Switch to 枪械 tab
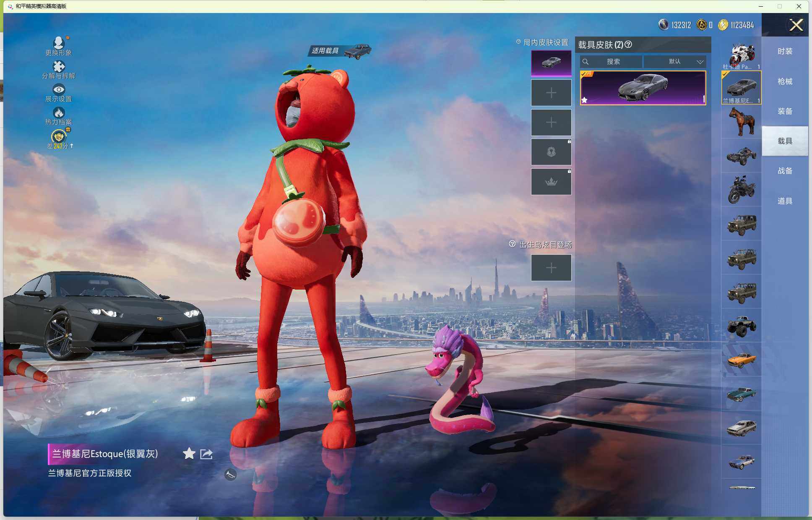 coord(785,81)
